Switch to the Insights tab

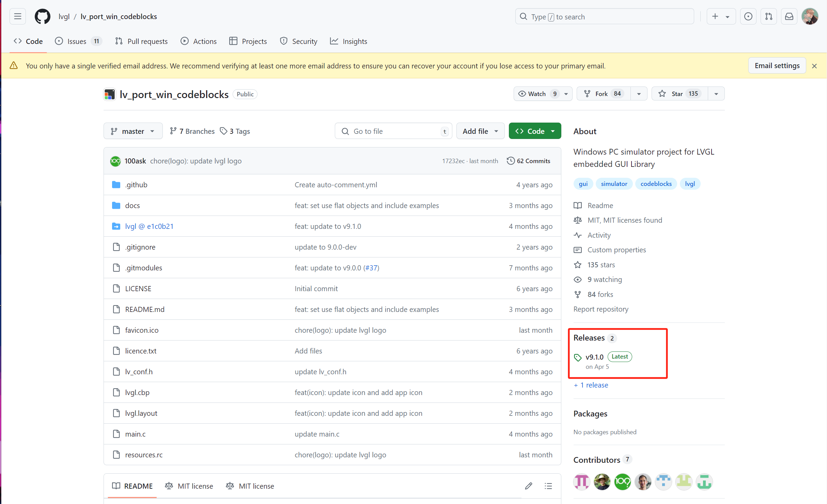pos(349,41)
